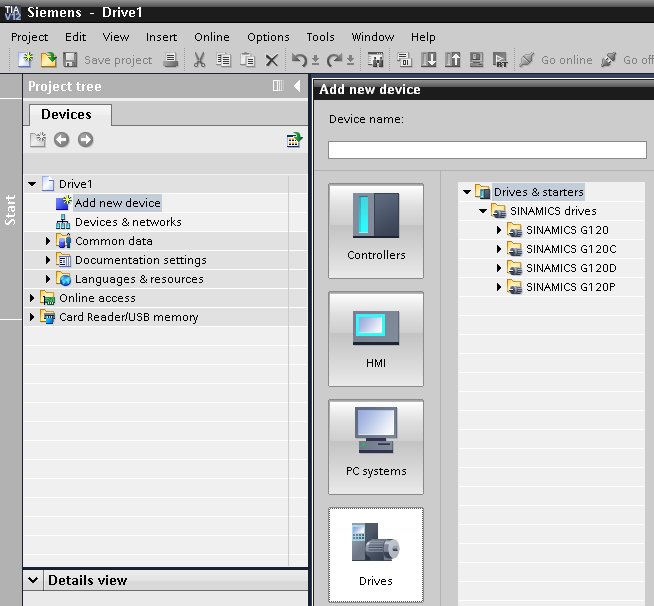654x606 pixels.
Task: Expand the SINAMICS G120C folder
Action: click(x=499, y=249)
